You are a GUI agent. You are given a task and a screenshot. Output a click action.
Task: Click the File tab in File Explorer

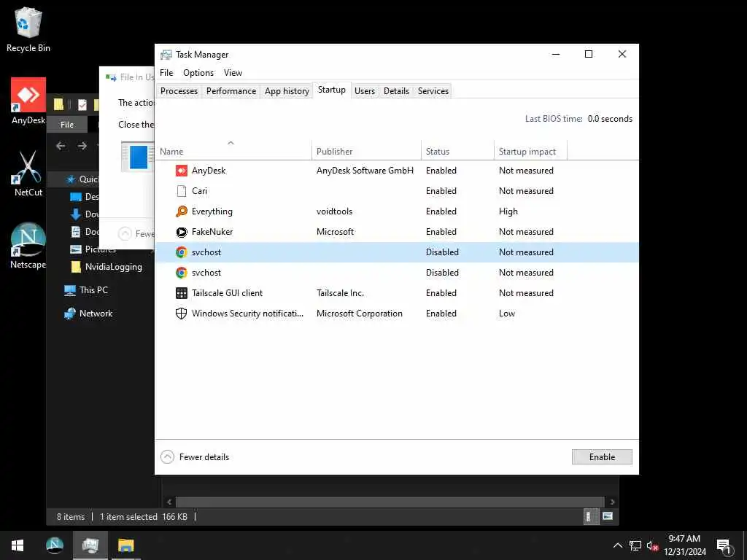click(66, 125)
